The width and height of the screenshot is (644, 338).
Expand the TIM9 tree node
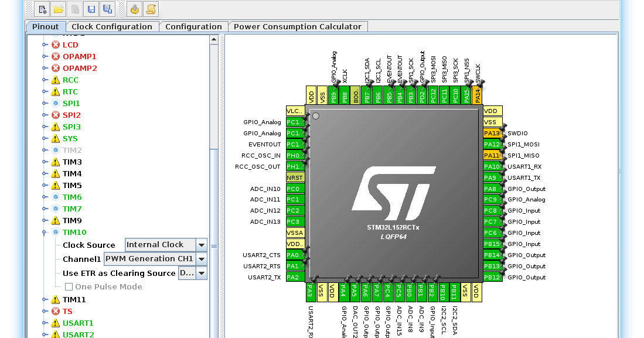pyautogui.click(x=45, y=220)
